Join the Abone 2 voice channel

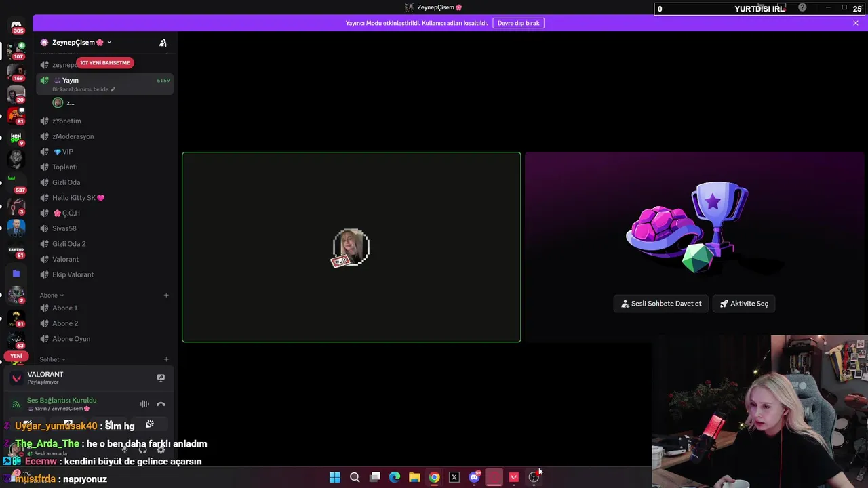click(104, 323)
